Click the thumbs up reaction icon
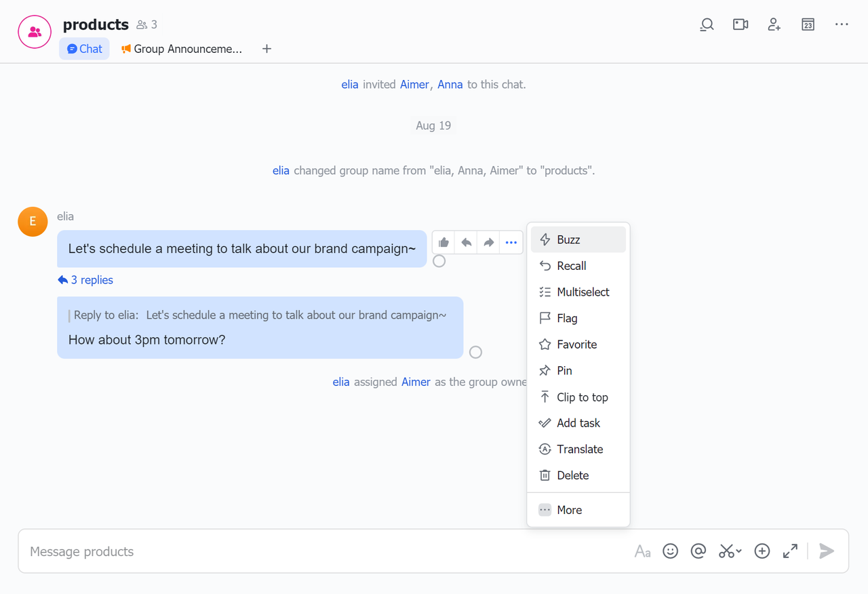This screenshot has width=868, height=594. [443, 242]
